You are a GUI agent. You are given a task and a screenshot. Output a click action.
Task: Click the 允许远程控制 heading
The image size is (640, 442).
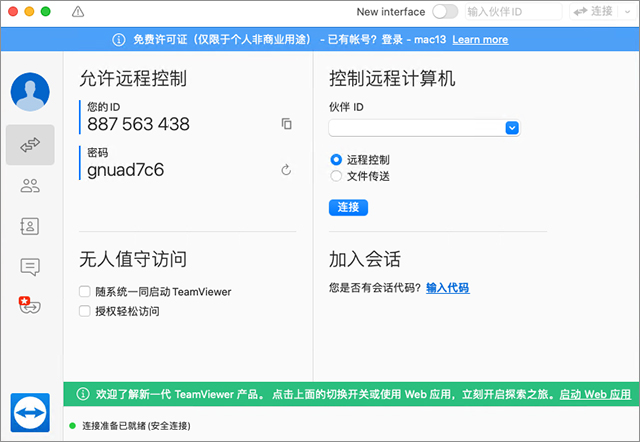pos(133,78)
